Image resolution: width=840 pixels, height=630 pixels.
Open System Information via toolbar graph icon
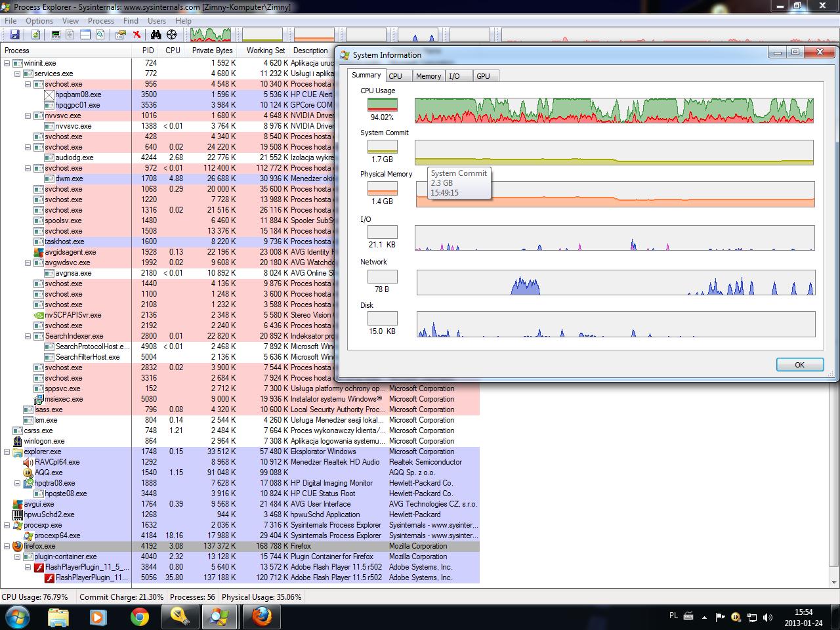coord(56,35)
